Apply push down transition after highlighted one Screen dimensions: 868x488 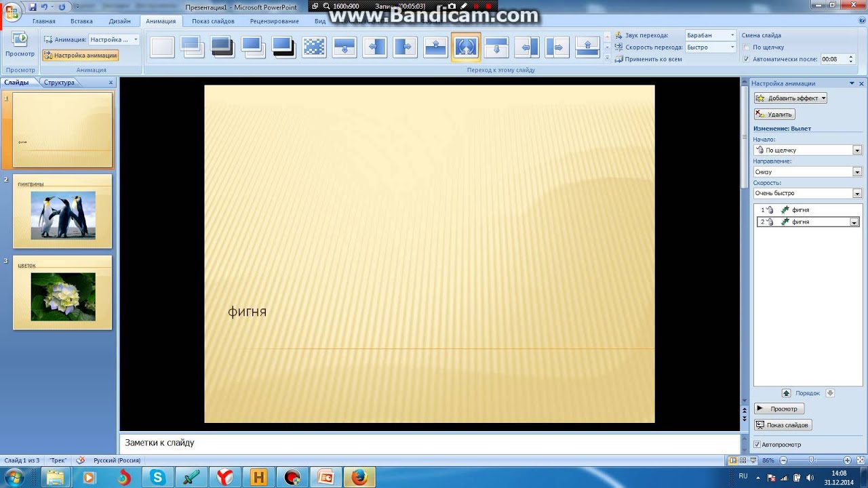click(496, 47)
